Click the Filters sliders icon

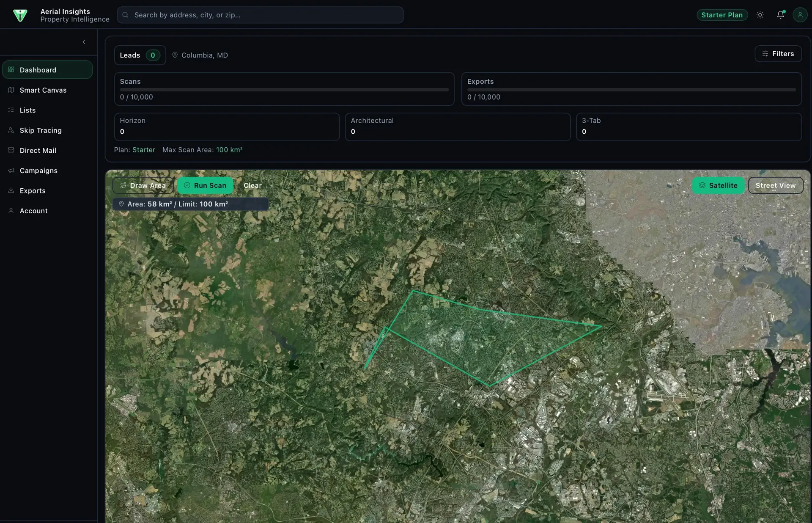(x=765, y=54)
